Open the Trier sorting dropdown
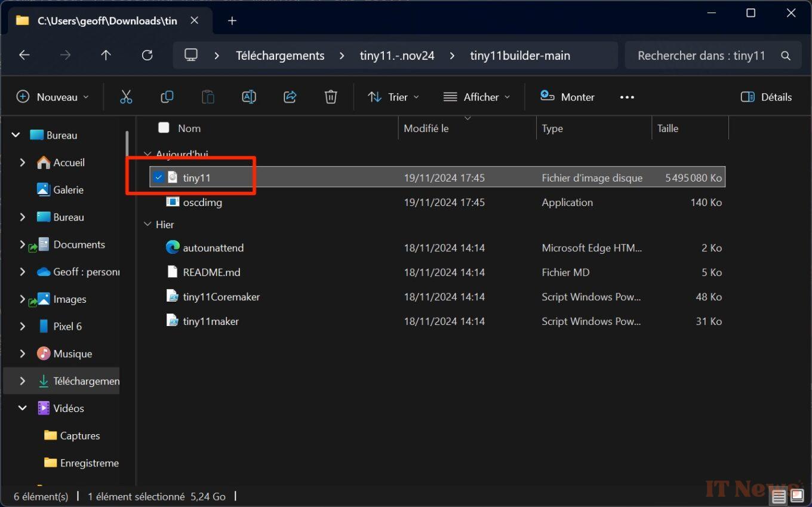The image size is (812, 507). pos(393,97)
